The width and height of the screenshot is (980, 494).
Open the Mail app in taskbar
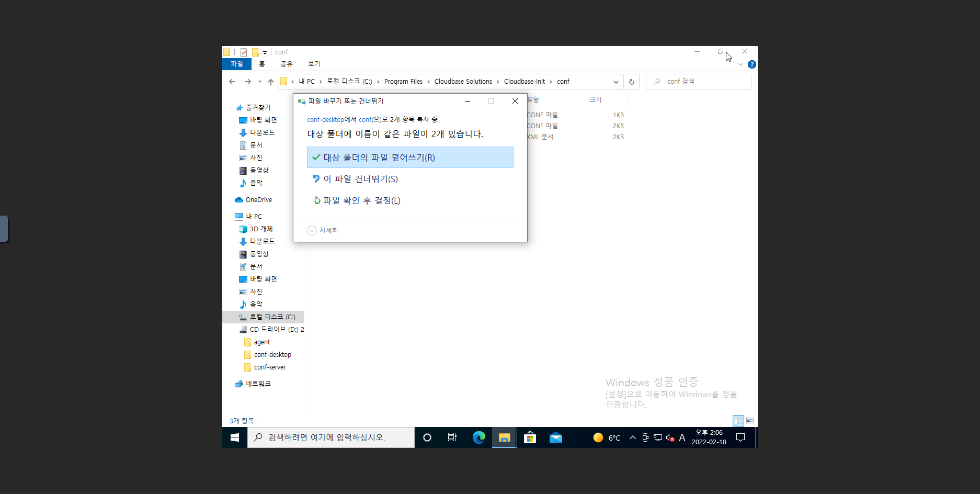pos(555,437)
